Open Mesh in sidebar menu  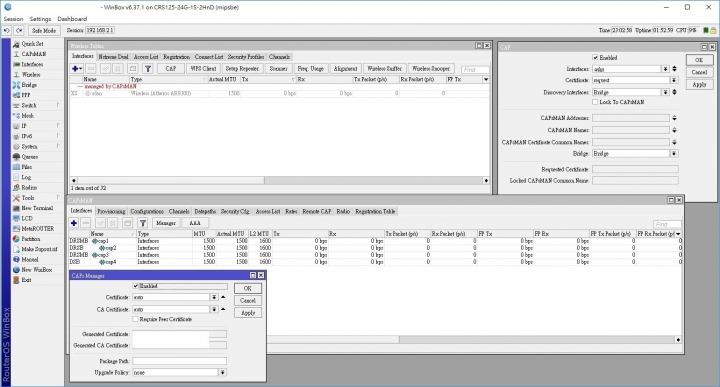pyautogui.click(x=28, y=116)
